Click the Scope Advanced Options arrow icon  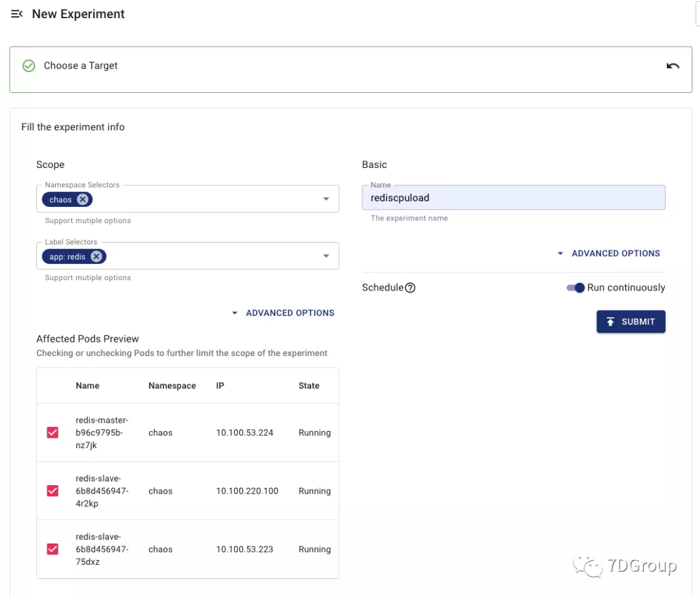[x=235, y=313]
